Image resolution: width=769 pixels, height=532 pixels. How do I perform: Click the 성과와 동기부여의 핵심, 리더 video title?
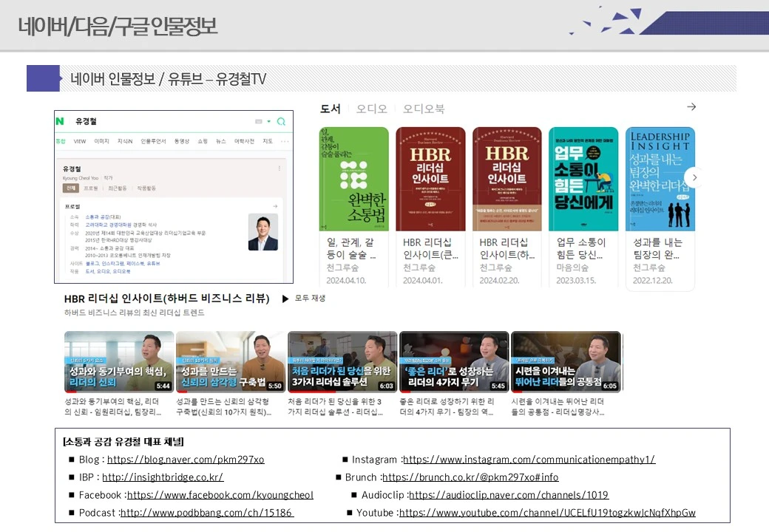(113, 406)
